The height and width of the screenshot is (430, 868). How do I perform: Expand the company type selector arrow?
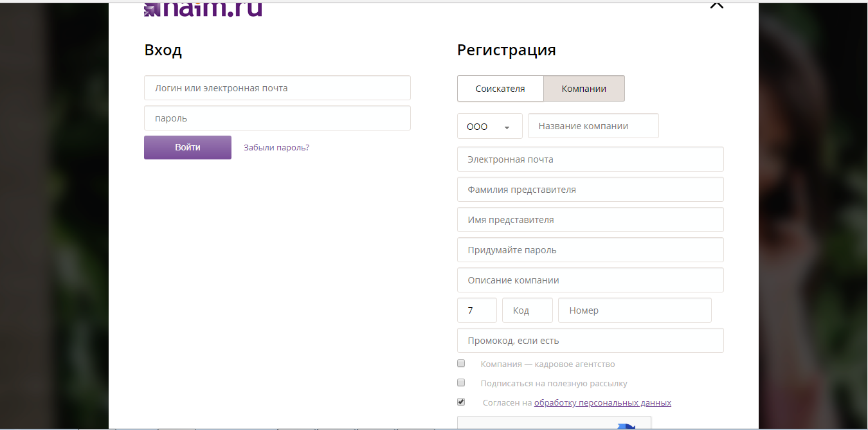(508, 127)
